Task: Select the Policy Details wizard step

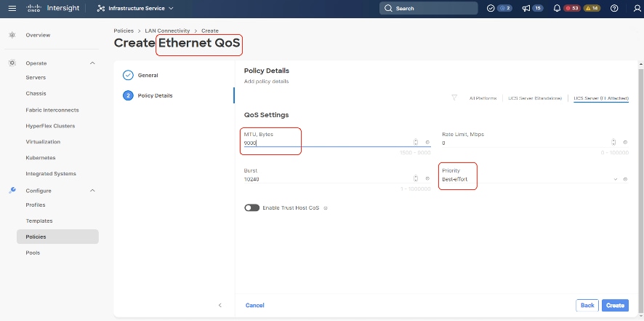Action: pyautogui.click(x=148, y=95)
